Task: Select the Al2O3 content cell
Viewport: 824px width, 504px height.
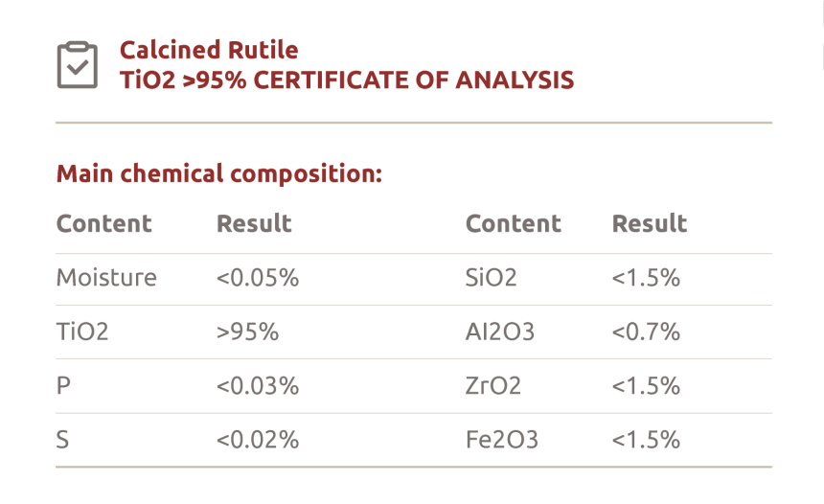Action: point(500,332)
